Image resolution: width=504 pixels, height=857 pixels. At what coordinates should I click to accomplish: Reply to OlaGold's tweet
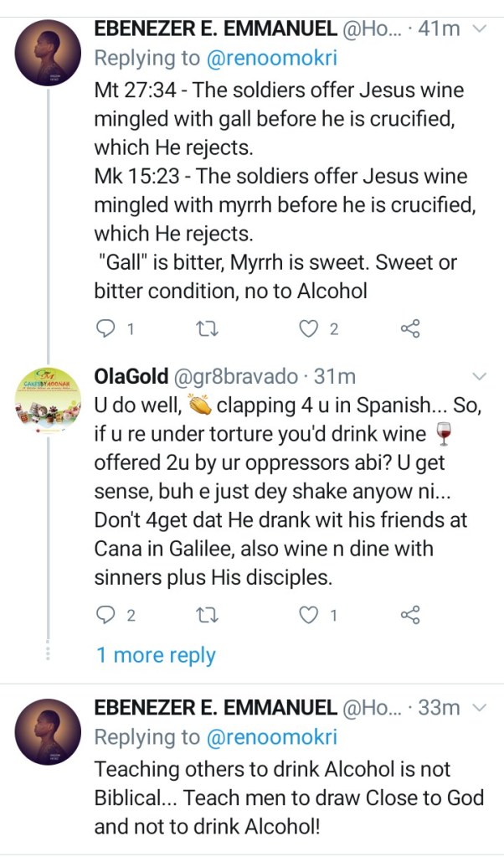(x=105, y=616)
